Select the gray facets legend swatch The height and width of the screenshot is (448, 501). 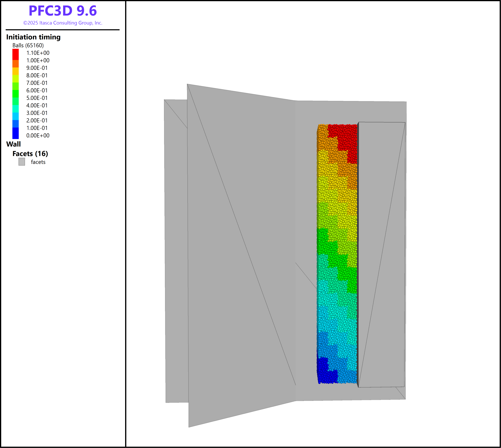click(22, 162)
